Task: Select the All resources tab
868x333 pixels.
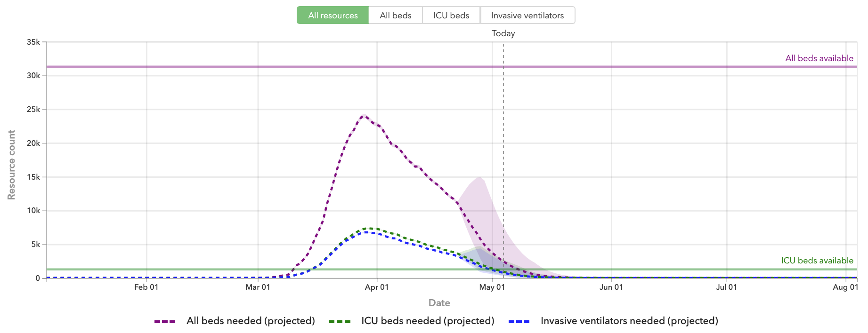Action: click(333, 16)
